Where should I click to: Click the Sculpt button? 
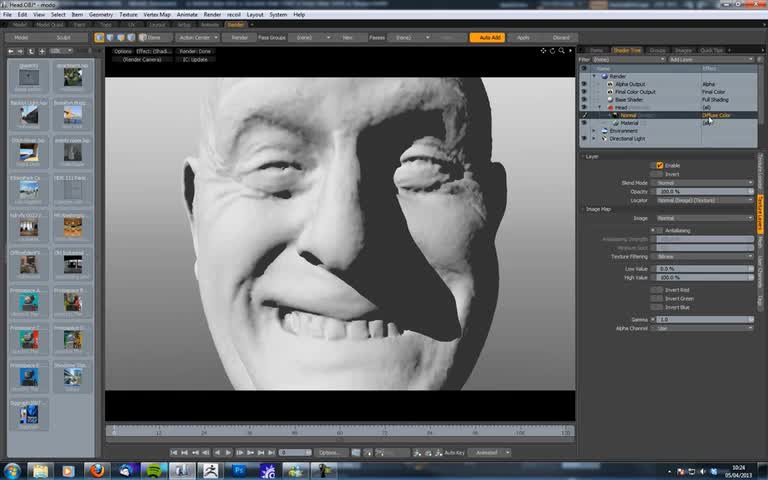[62, 37]
